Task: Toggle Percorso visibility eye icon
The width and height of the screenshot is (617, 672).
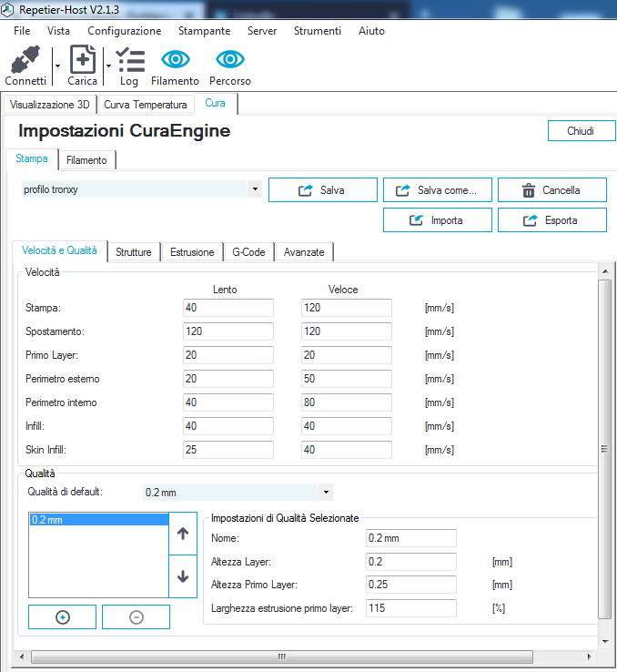Action: (x=230, y=59)
